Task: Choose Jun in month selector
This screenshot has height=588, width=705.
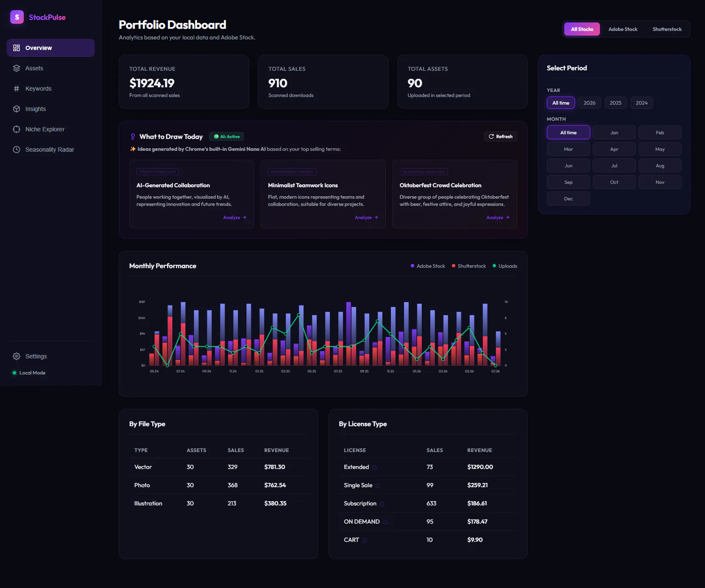Action: tap(568, 166)
